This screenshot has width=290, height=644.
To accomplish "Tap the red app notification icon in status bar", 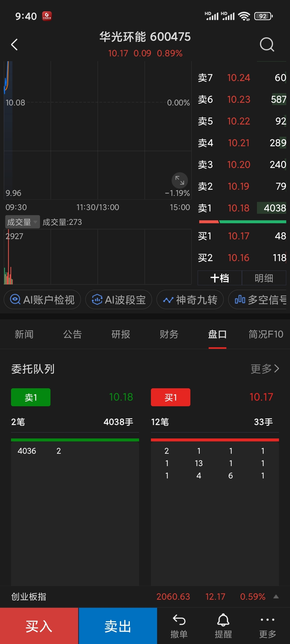I will point(47,16).
